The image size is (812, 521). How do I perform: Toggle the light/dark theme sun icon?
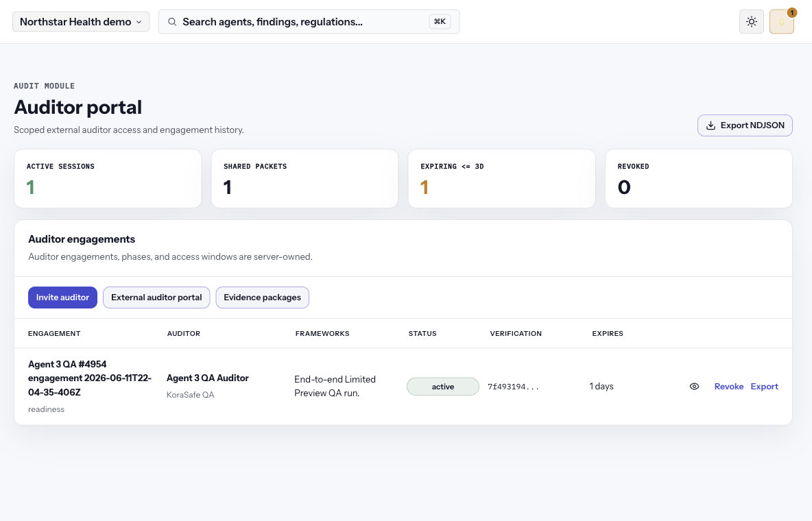(x=752, y=22)
